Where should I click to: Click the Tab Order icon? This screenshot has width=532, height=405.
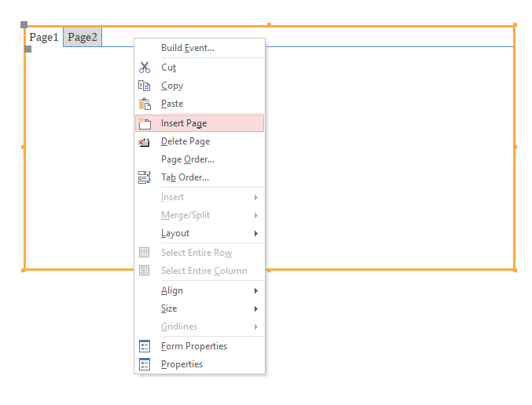[145, 177]
